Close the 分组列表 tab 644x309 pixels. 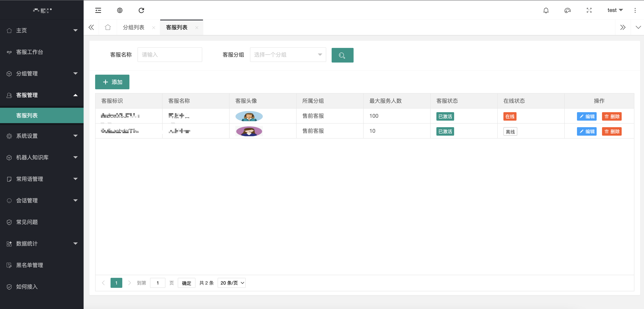[153, 28]
